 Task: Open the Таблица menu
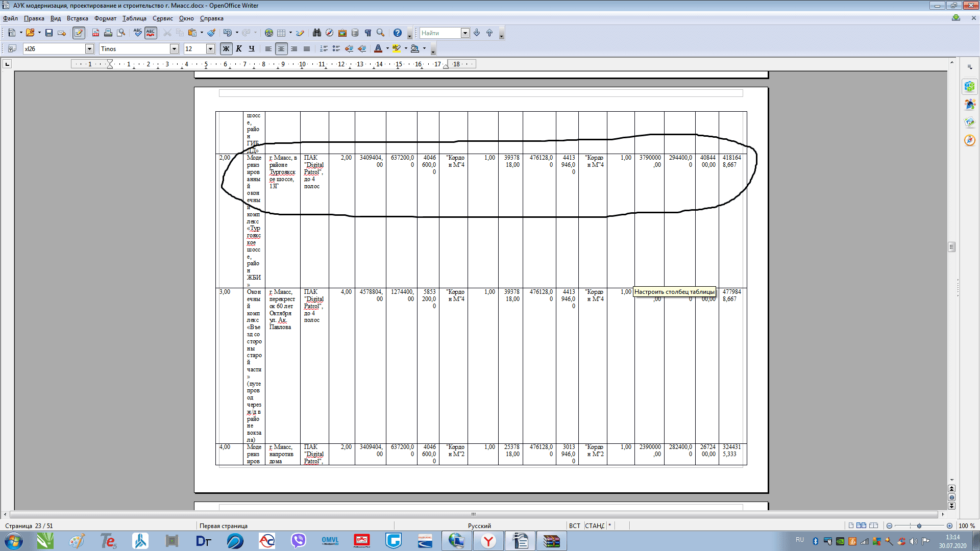pos(134,18)
